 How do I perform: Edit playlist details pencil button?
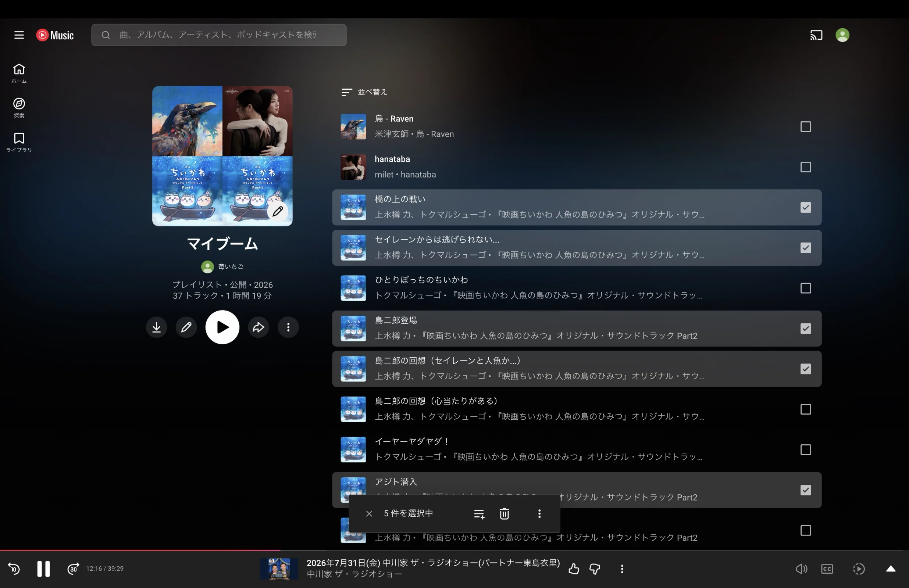186,327
